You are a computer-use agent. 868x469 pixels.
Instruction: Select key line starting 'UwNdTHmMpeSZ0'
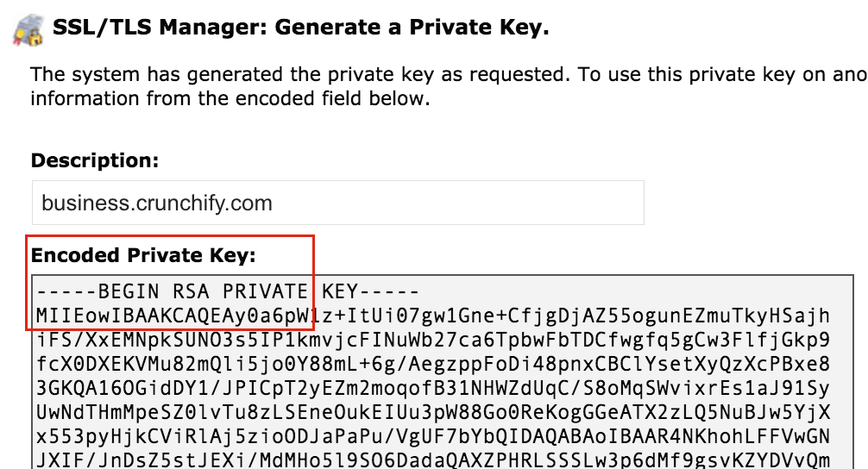(433, 413)
